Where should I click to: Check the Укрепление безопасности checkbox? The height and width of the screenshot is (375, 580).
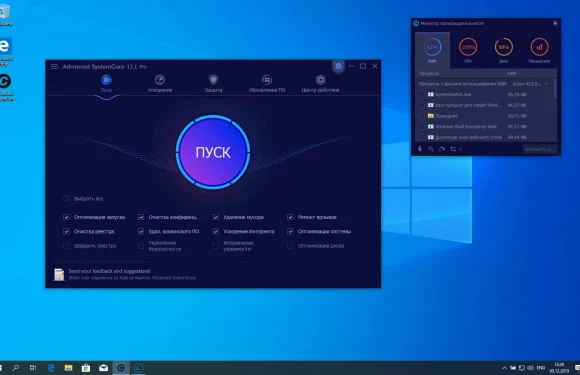tap(141, 246)
